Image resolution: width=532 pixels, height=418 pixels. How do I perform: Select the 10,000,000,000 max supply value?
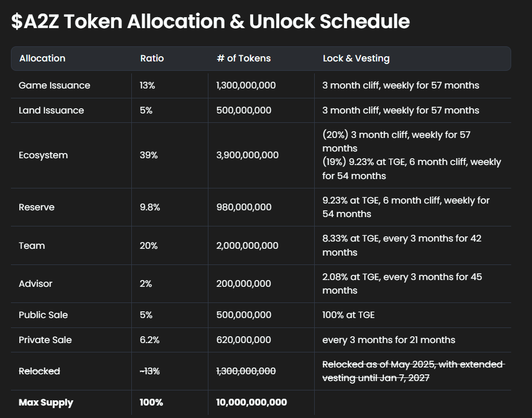click(x=251, y=402)
